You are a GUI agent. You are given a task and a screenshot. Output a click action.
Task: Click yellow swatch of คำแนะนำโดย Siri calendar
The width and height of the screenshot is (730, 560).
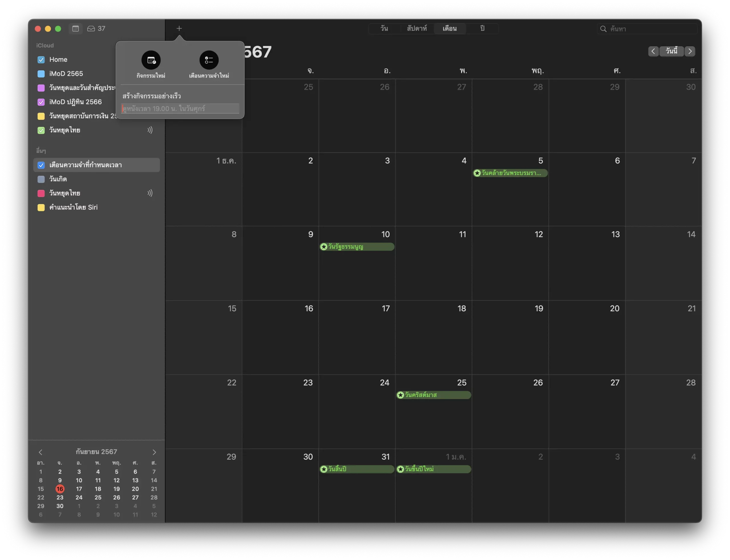click(x=41, y=208)
